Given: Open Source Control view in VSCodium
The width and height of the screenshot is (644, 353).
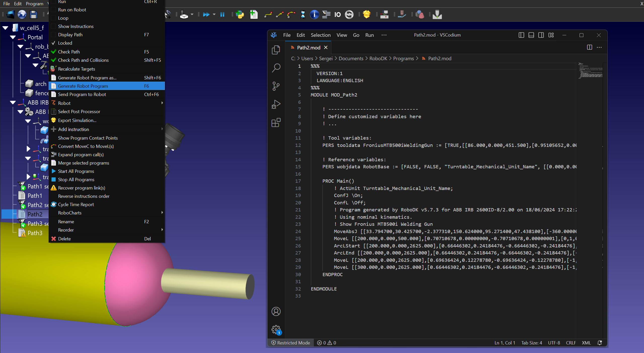Looking at the screenshot, I should pyautogui.click(x=276, y=86).
